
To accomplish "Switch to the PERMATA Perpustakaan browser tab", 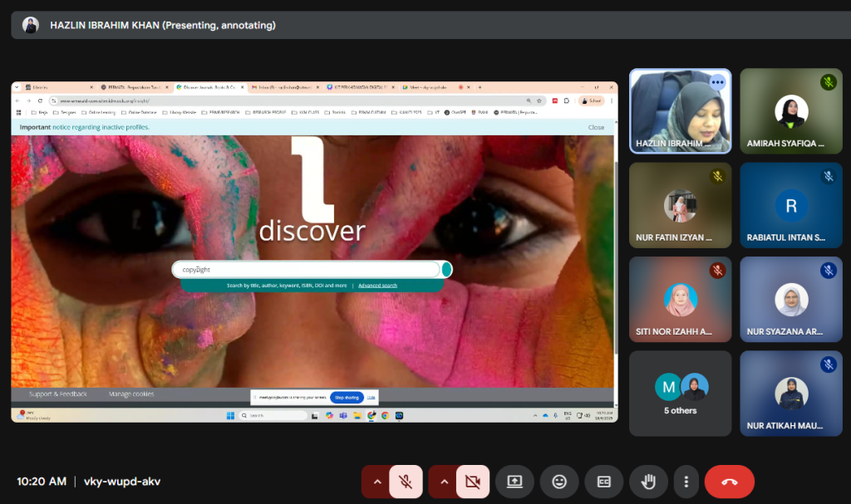I will 135,87.
